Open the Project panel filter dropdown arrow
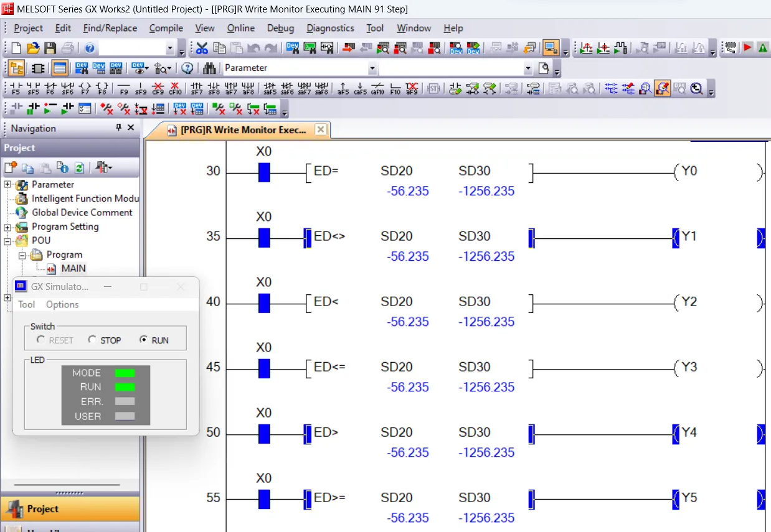The width and height of the screenshot is (771, 532). coord(110,167)
